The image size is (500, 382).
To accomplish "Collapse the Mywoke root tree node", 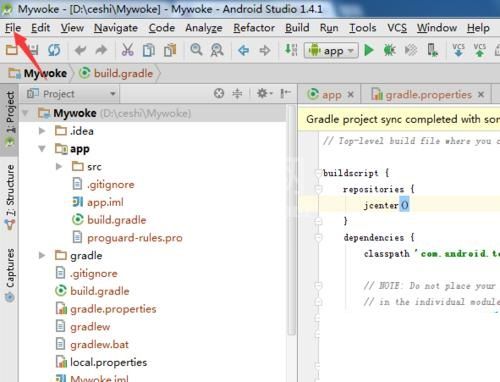I will pyautogui.click(x=25, y=113).
